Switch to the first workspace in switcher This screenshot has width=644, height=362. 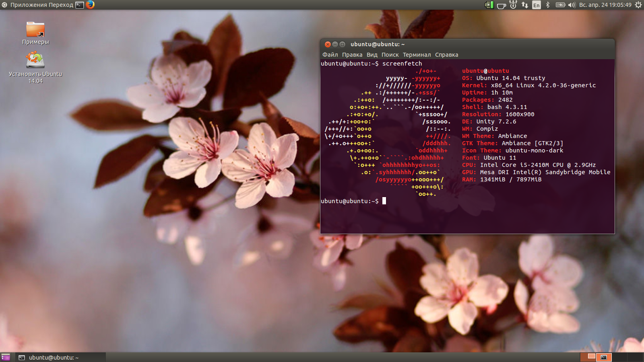pos(588,357)
